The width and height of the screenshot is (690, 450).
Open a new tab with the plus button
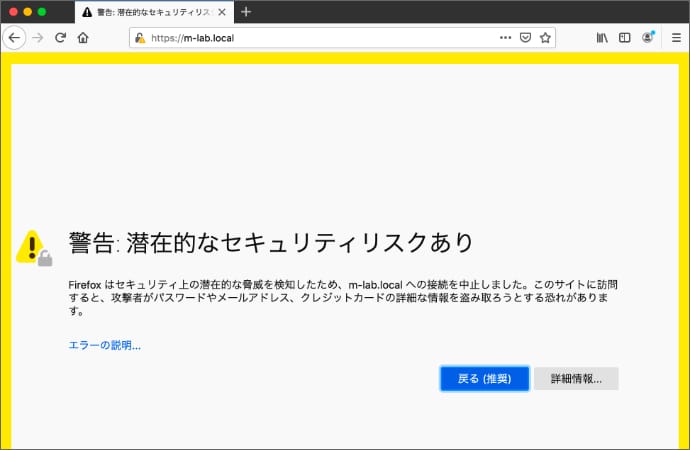(246, 12)
